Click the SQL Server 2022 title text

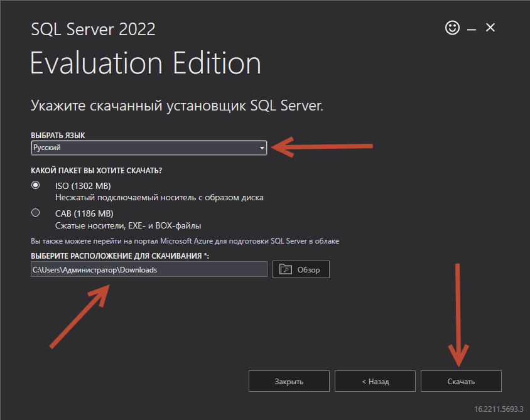click(92, 29)
